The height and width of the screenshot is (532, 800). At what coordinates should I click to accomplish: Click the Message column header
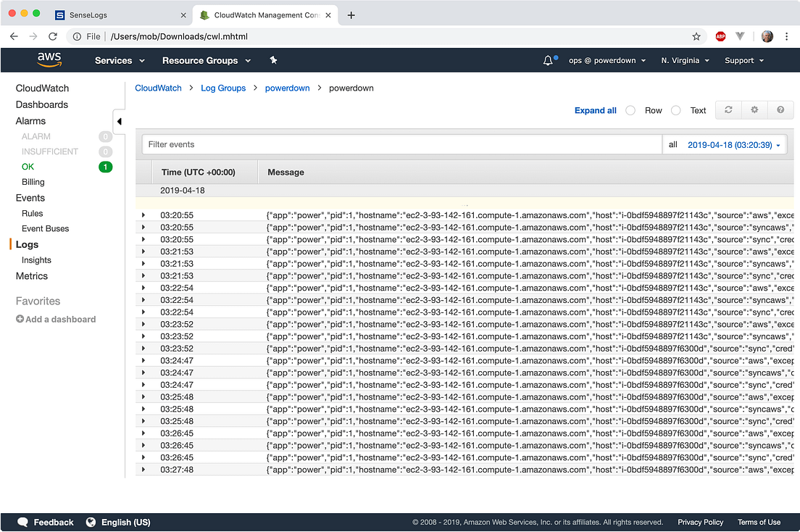(x=286, y=172)
